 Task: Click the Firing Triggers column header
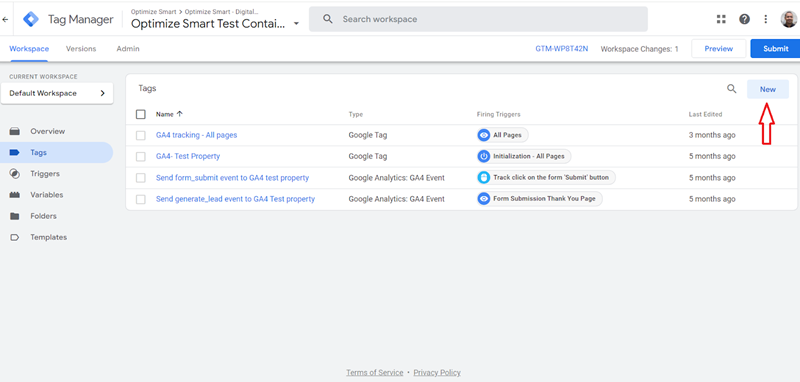point(498,114)
